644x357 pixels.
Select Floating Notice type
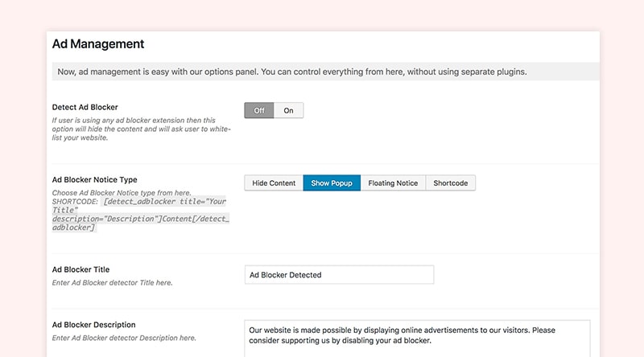coord(393,183)
